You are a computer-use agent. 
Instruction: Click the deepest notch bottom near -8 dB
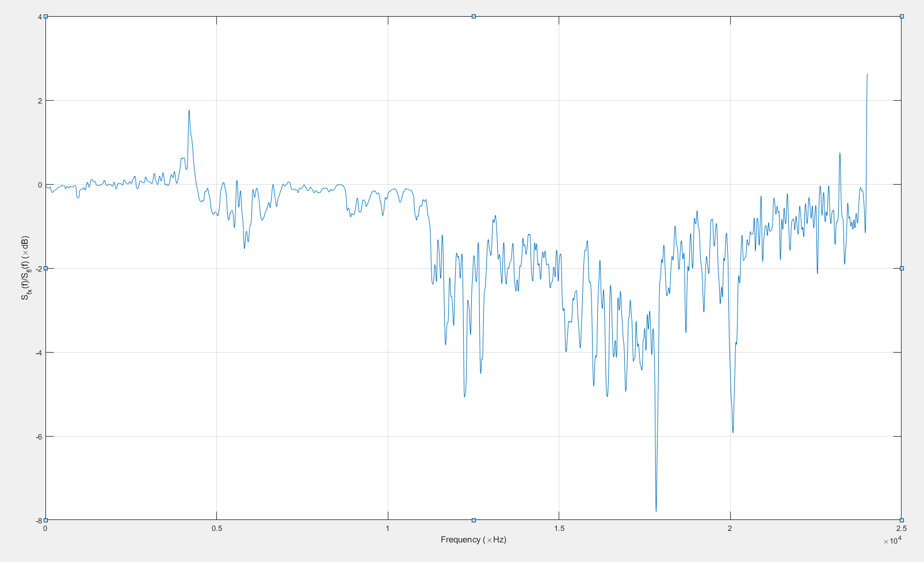pos(656,510)
